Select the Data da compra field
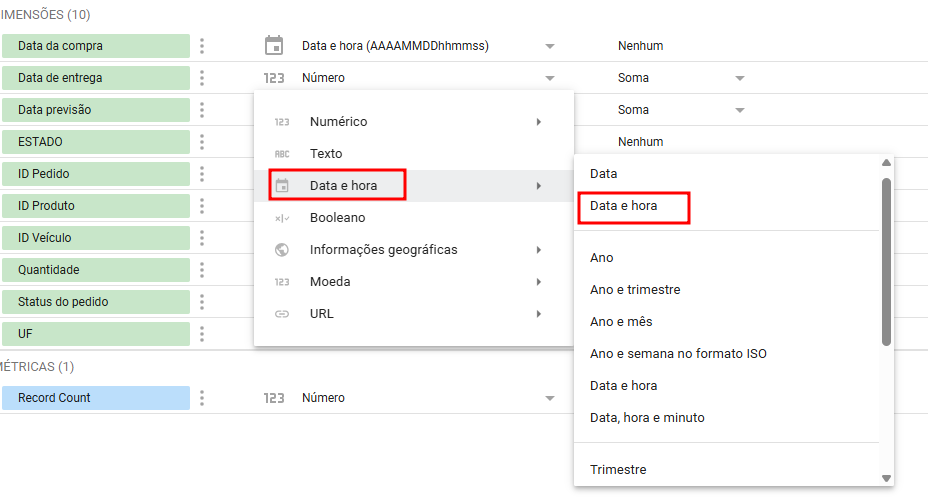Screen dimensions: 928x504 (x=96, y=46)
